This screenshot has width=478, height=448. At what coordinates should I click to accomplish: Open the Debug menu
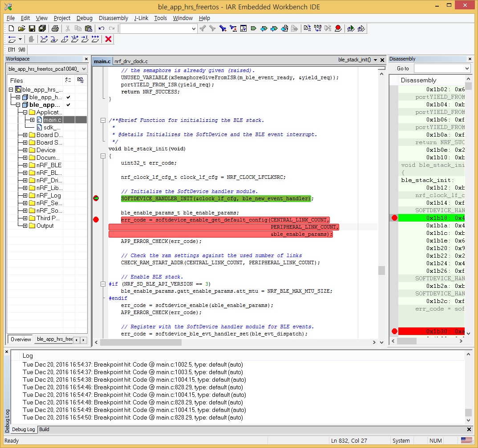click(85, 18)
